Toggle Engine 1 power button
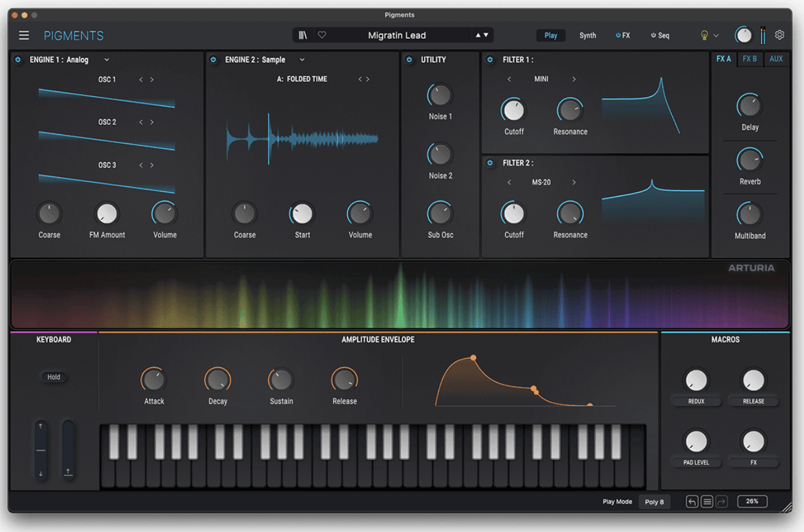804x532 pixels. tap(17, 59)
